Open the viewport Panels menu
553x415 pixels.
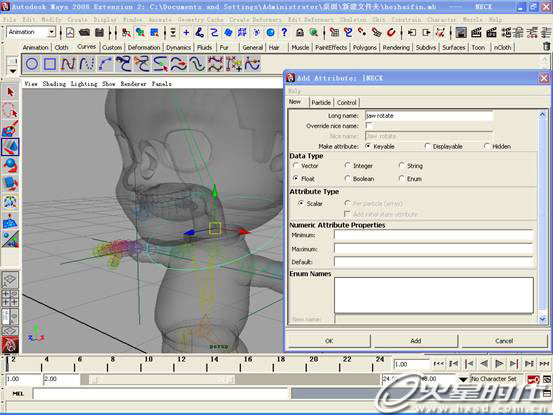pos(162,84)
